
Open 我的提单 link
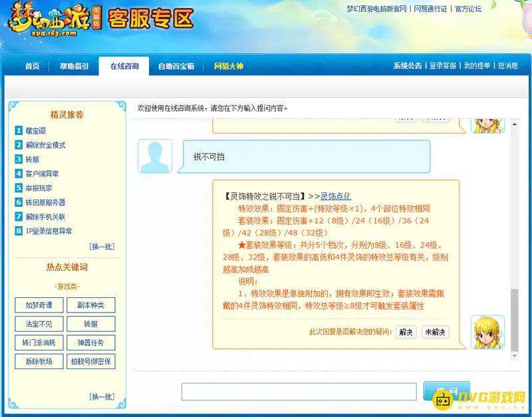click(x=477, y=66)
